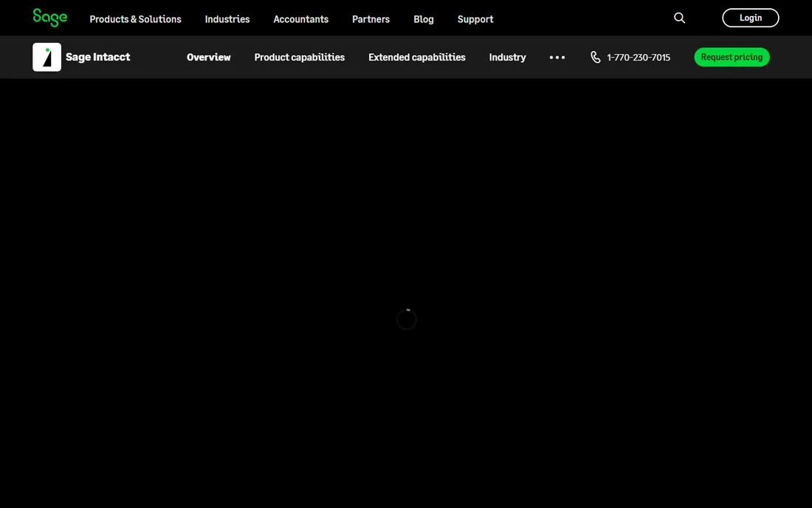Open Products & Solutions menu

coord(135,19)
